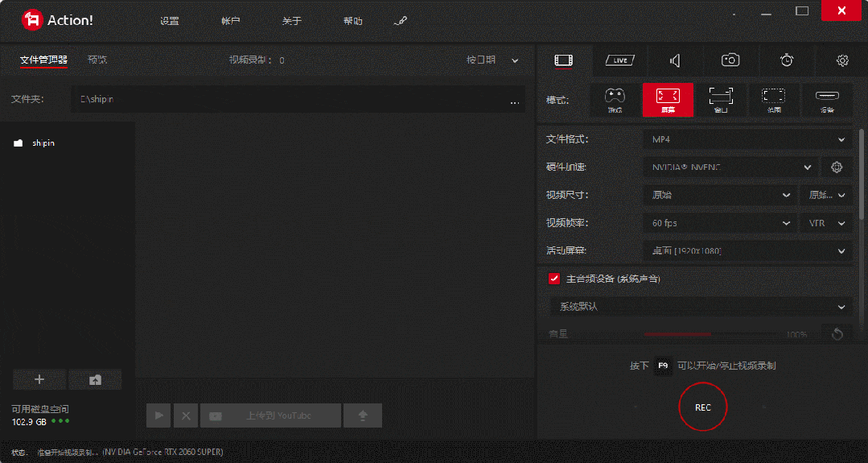Viewport: 868px width, 463px height.
Task: Open the 帮助 help menu
Action: (352, 21)
